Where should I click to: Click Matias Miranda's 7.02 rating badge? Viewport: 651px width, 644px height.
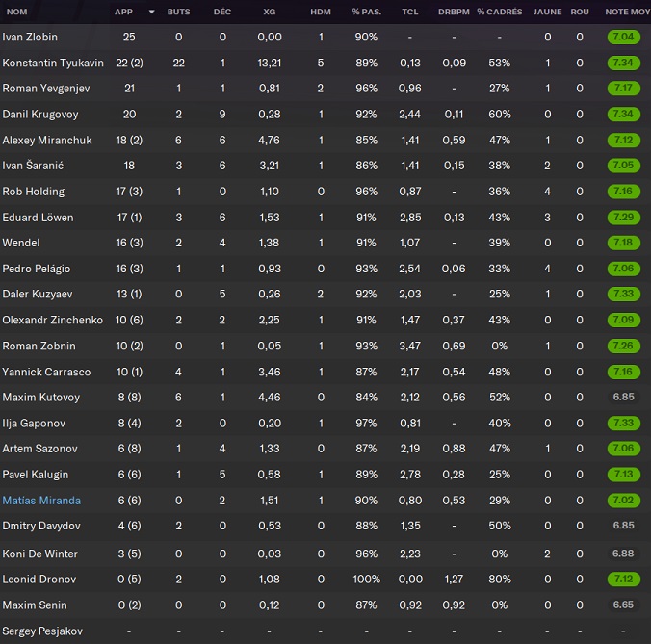pyautogui.click(x=623, y=501)
